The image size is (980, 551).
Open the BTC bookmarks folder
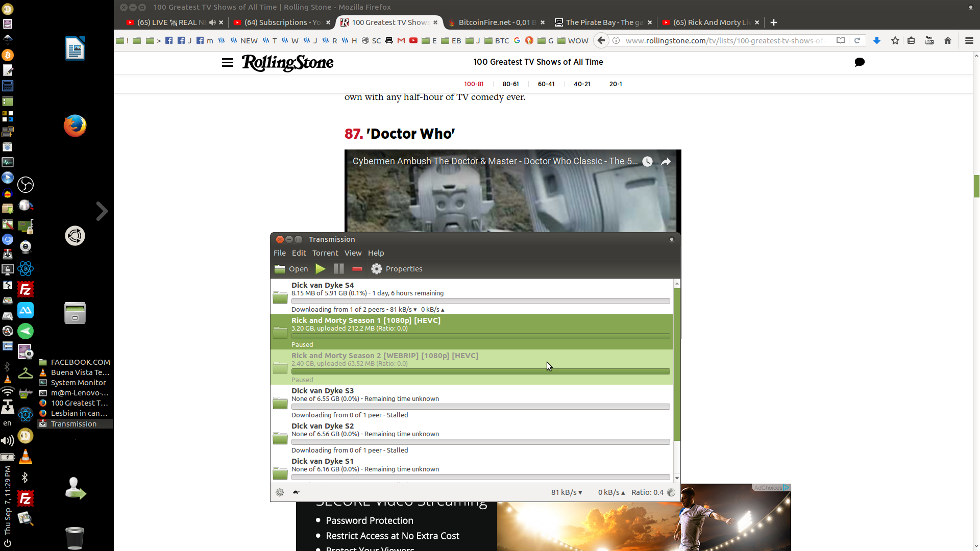pos(497,41)
